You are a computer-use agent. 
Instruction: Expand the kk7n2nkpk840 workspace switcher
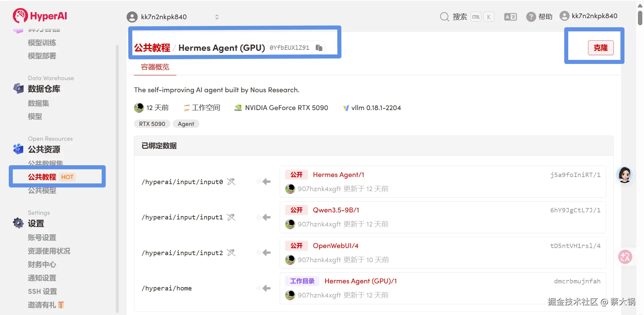[217, 17]
